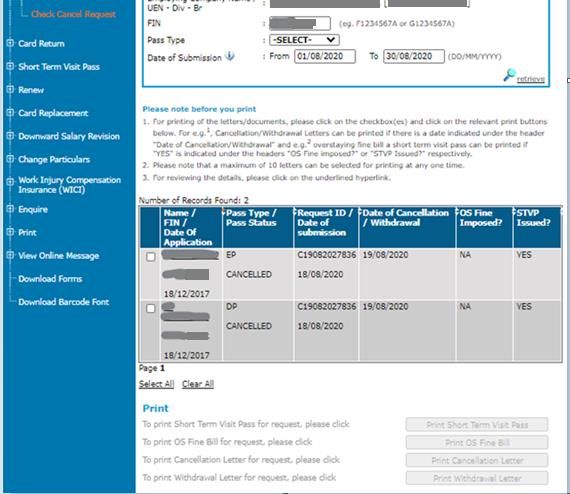Click Select All link

[156, 384]
